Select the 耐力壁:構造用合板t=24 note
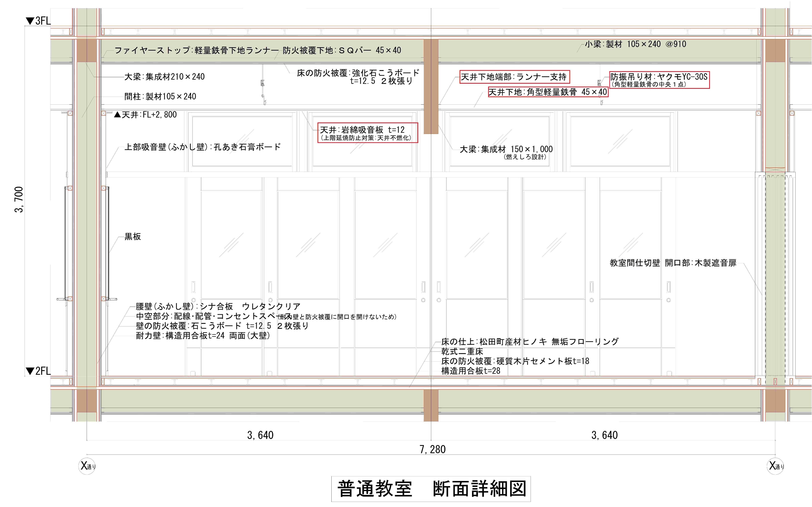Viewport: 812px width, 507px height. pyautogui.click(x=203, y=336)
